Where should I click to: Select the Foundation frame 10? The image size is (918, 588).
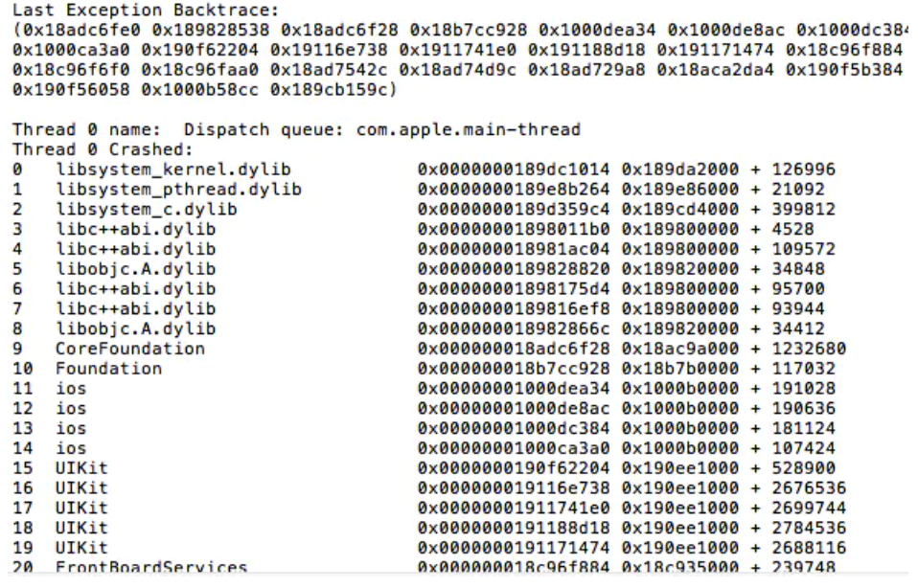pos(424,368)
